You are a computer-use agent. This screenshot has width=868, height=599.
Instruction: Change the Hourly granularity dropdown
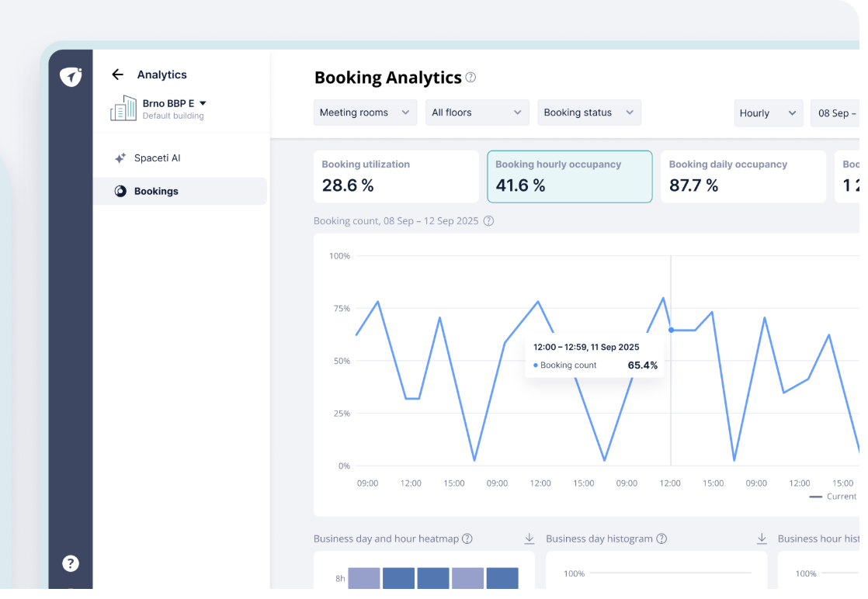point(769,113)
